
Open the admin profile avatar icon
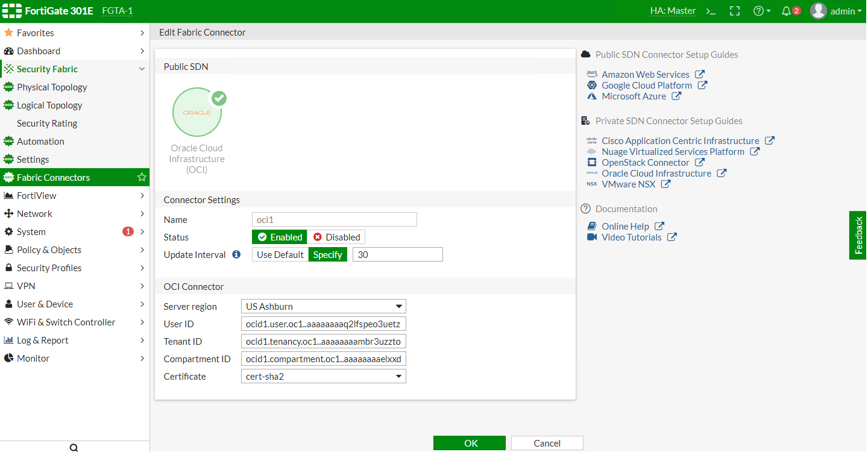tap(819, 10)
